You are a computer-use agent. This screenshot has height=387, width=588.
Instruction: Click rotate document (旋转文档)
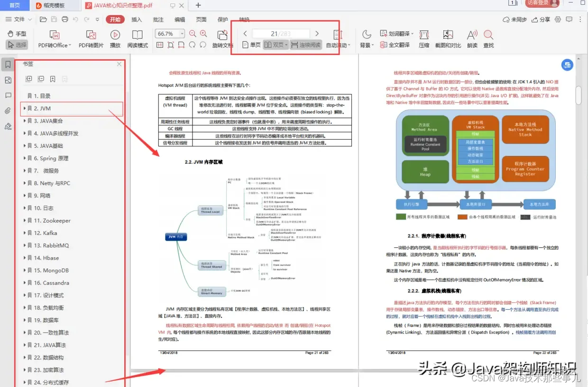[222, 39]
